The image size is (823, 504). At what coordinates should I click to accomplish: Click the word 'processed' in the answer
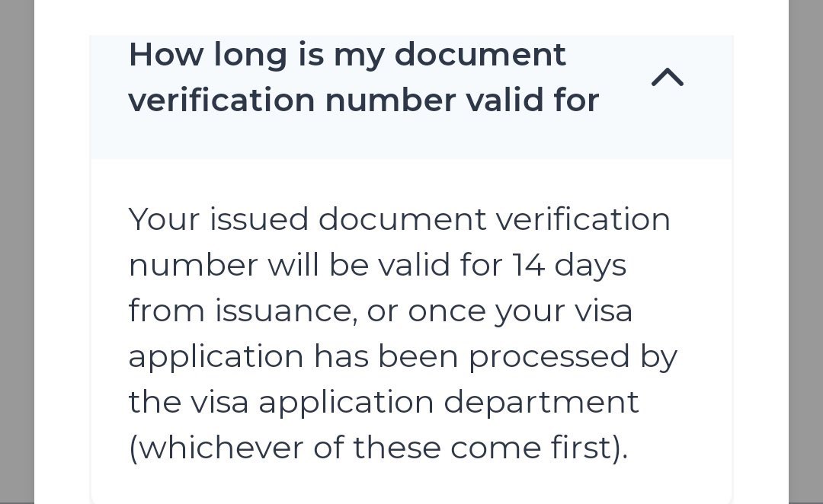pyautogui.click(x=549, y=356)
